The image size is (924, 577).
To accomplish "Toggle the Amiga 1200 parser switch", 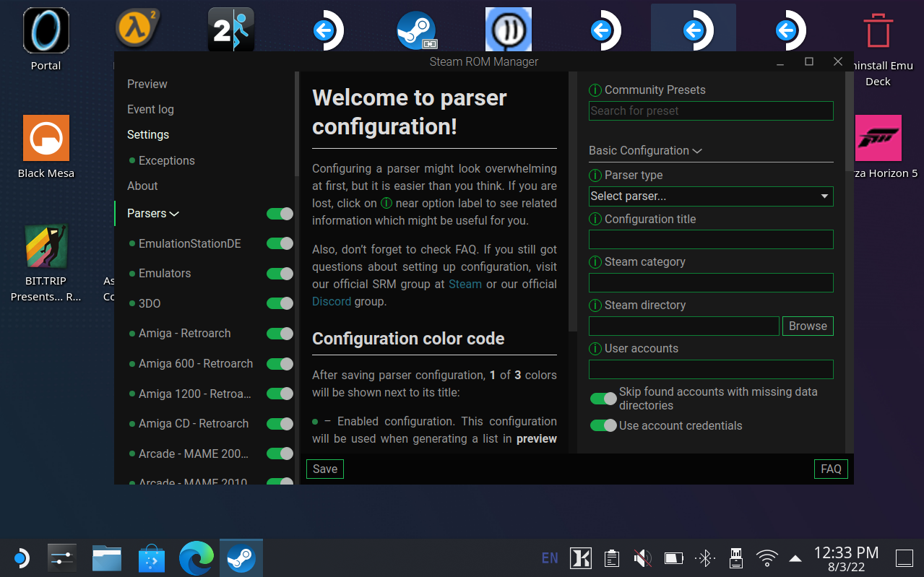I will click(280, 394).
